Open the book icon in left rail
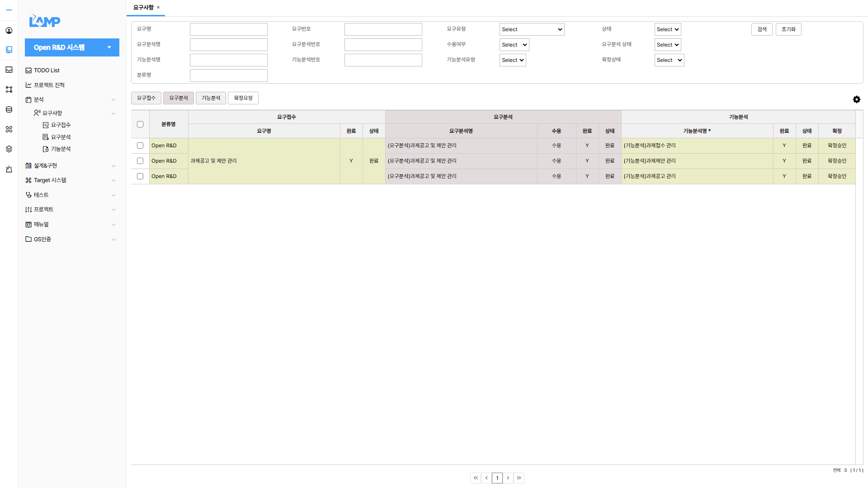The image size is (868, 488). pyautogui.click(x=9, y=50)
